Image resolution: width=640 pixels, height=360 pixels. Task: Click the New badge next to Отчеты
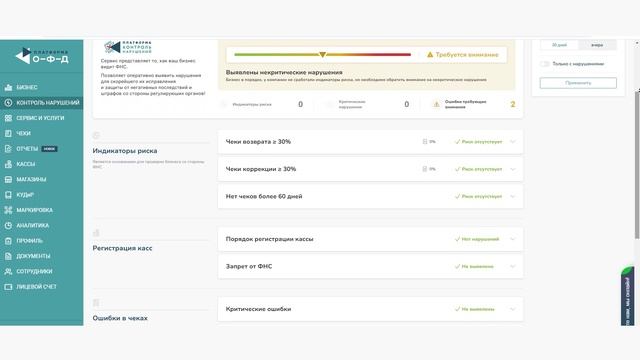[x=49, y=149]
